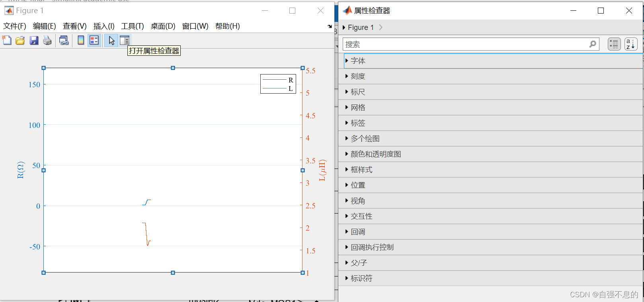Click the MATLAB logo in Figure 1 title bar
644x302 pixels.
[9, 10]
